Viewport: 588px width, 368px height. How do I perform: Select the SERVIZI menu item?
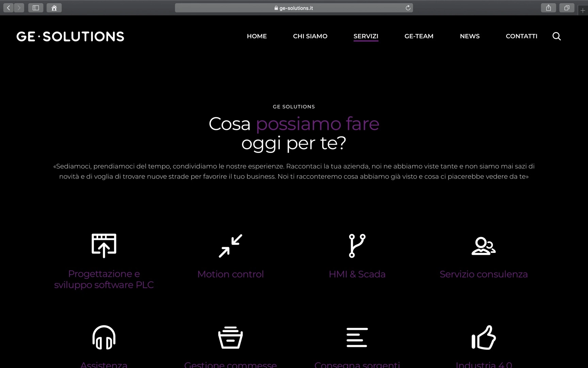[366, 36]
